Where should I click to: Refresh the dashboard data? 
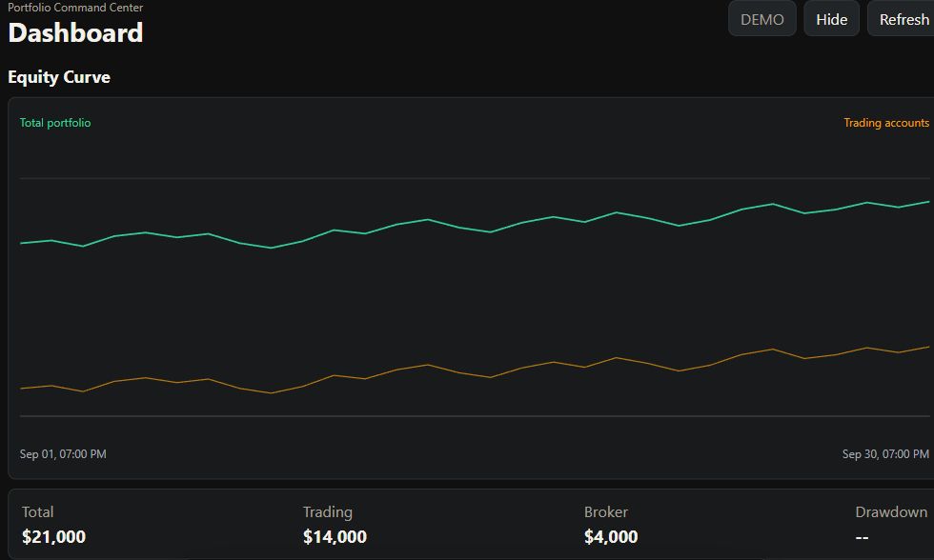(x=902, y=18)
